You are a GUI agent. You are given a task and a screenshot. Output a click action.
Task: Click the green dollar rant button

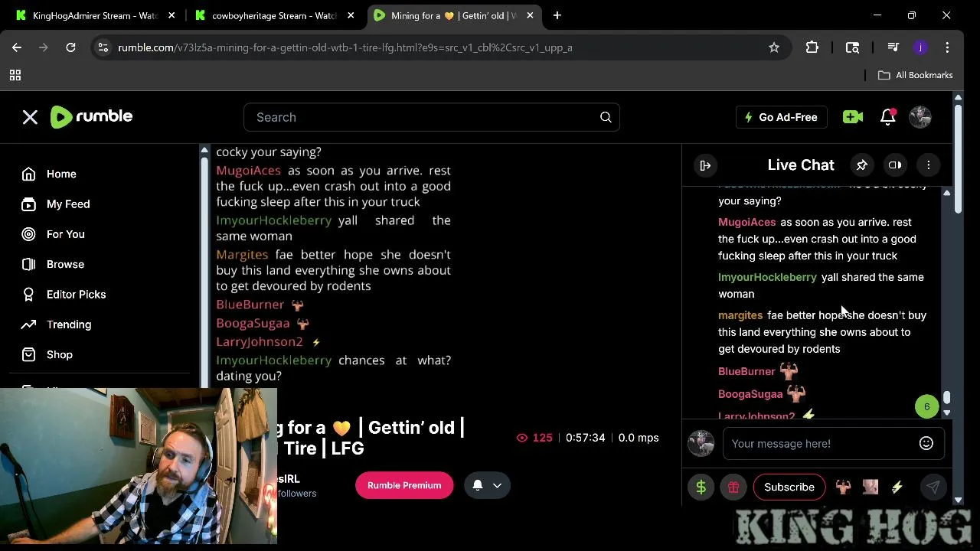coord(701,487)
